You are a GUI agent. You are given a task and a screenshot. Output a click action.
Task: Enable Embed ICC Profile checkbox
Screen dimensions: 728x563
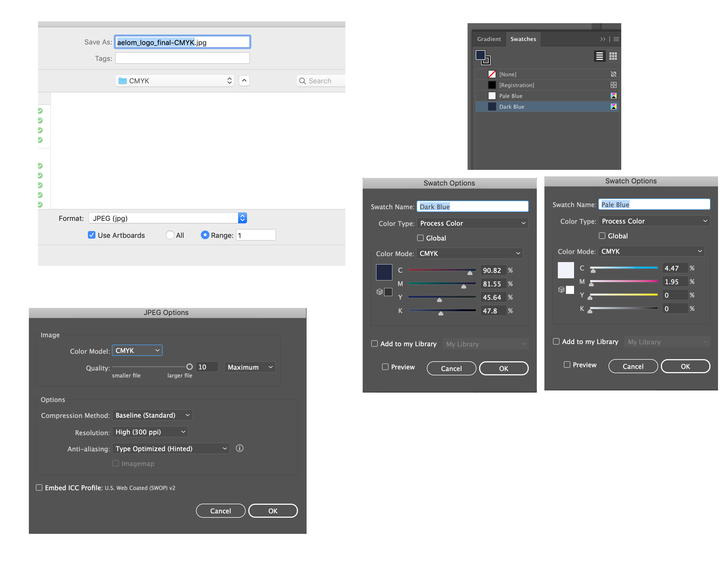39,487
